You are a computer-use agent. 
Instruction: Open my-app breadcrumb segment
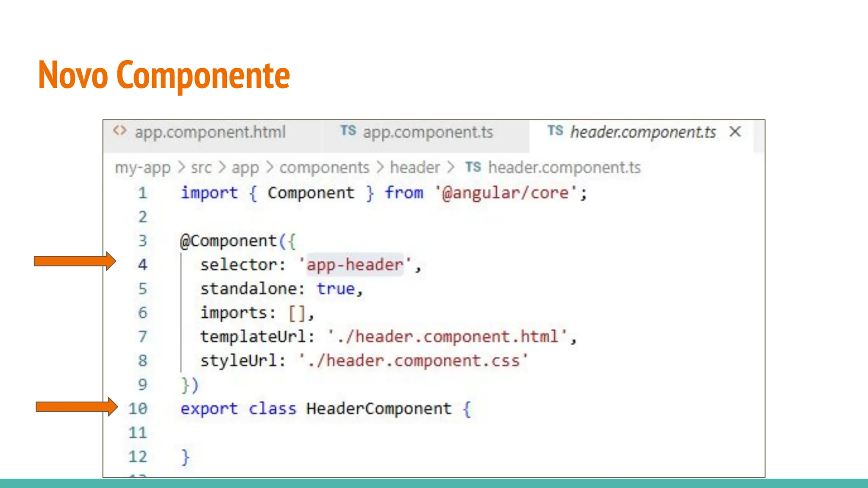(142, 168)
